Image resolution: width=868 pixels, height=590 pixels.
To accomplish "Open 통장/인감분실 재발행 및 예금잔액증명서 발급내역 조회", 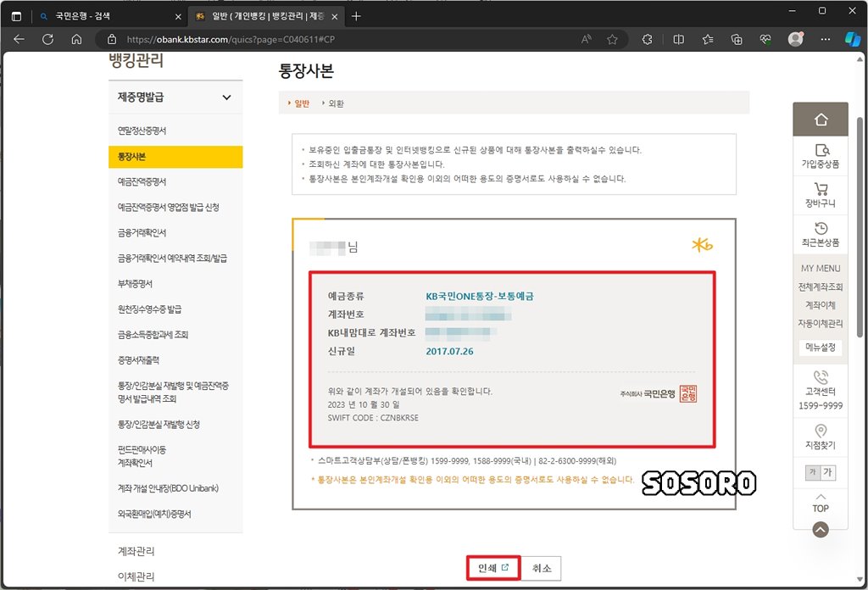I will (173, 392).
